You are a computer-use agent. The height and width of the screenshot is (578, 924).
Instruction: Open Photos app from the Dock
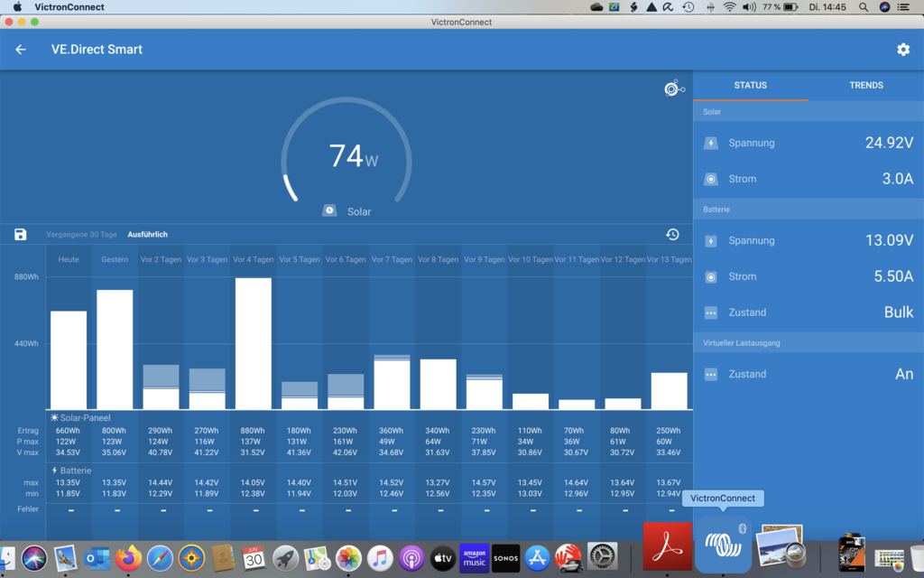click(x=348, y=558)
